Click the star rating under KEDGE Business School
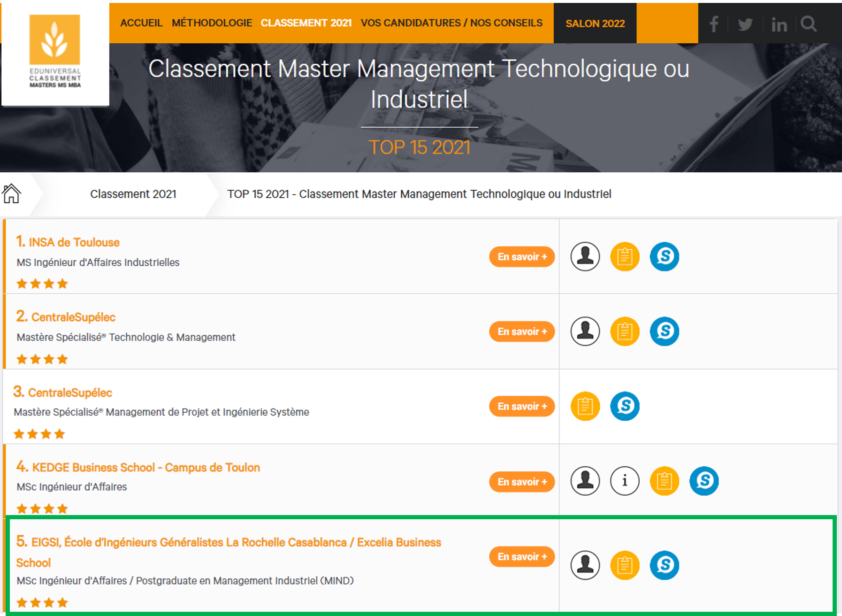This screenshot has width=842, height=616. [42, 508]
